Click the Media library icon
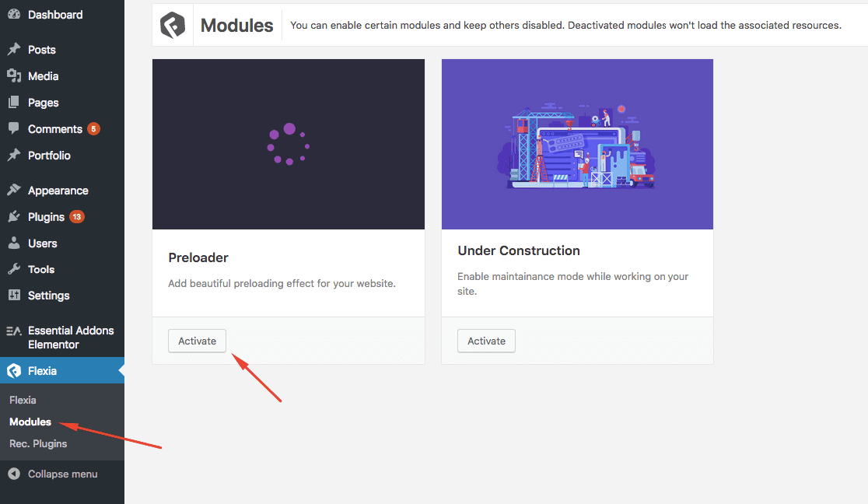Viewport: 868px width, 504px height. click(x=14, y=76)
